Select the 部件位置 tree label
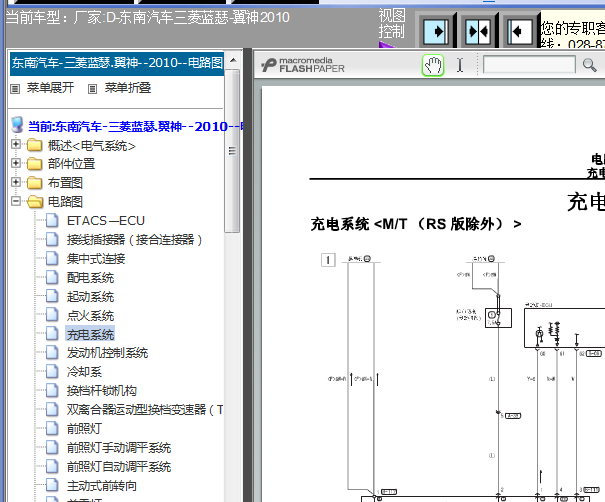Screen dimensions: 605x502 point(71,164)
